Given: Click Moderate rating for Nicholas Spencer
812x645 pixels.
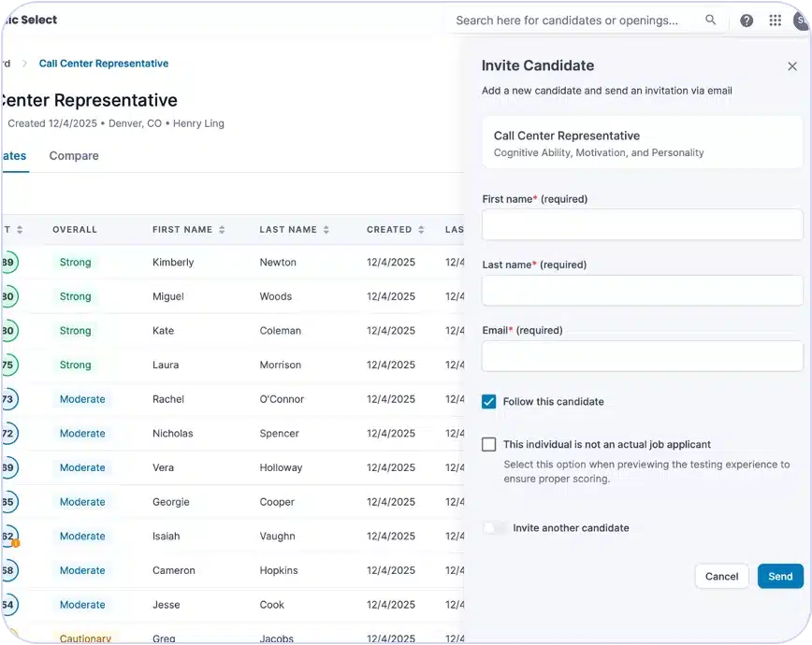Looking at the screenshot, I should tap(82, 434).
